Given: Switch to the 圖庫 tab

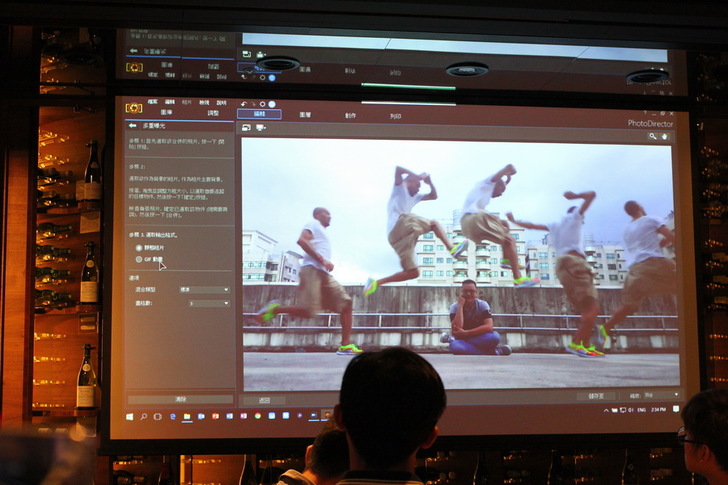Looking at the screenshot, I should click(x=166, y=112).
